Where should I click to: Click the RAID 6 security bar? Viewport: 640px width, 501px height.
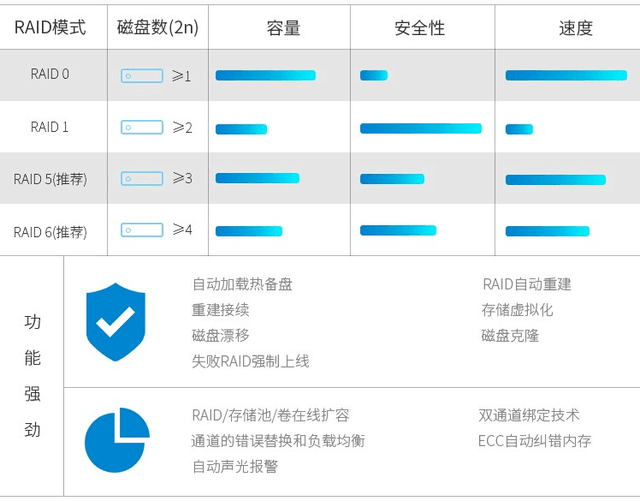pyautogui.click(x=398, y=230)
